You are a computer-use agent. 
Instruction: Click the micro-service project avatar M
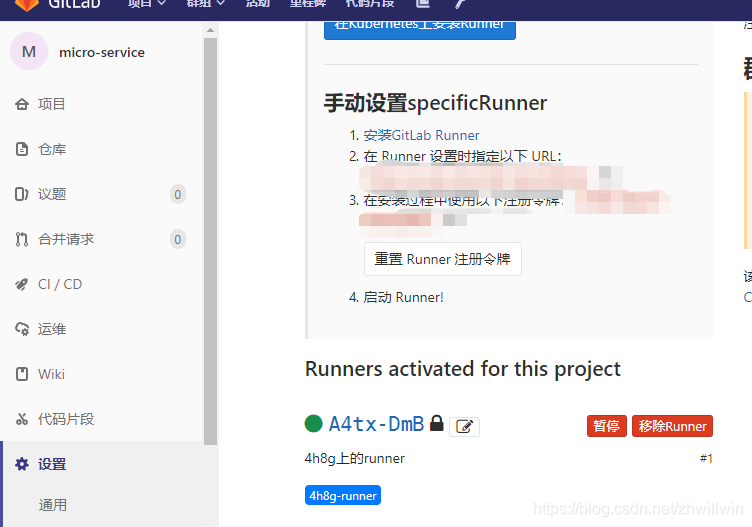click(x=29, y=51)
